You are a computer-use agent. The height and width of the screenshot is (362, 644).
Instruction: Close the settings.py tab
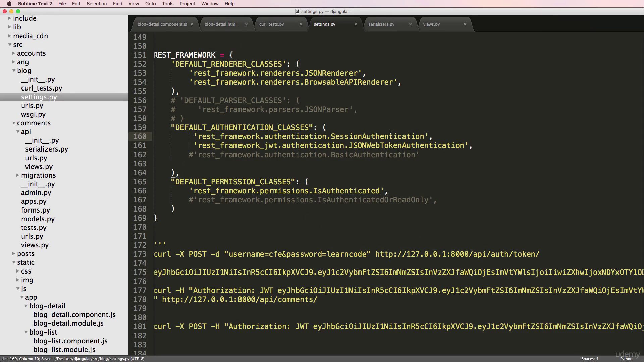click(x=356, y=24)
